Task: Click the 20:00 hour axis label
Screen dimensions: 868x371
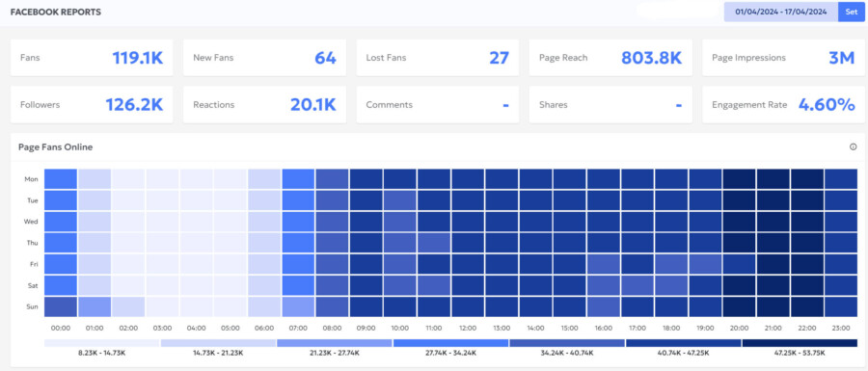Action: point(739,328)
